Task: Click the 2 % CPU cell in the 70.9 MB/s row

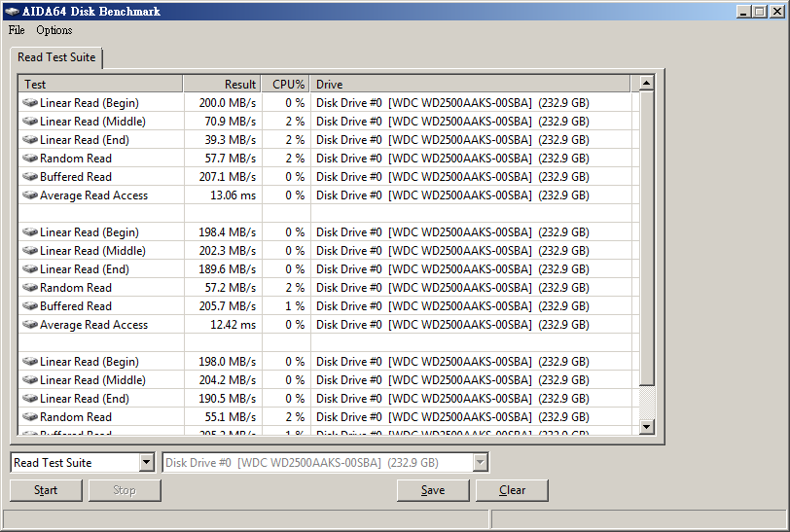Action: [286, 122]
